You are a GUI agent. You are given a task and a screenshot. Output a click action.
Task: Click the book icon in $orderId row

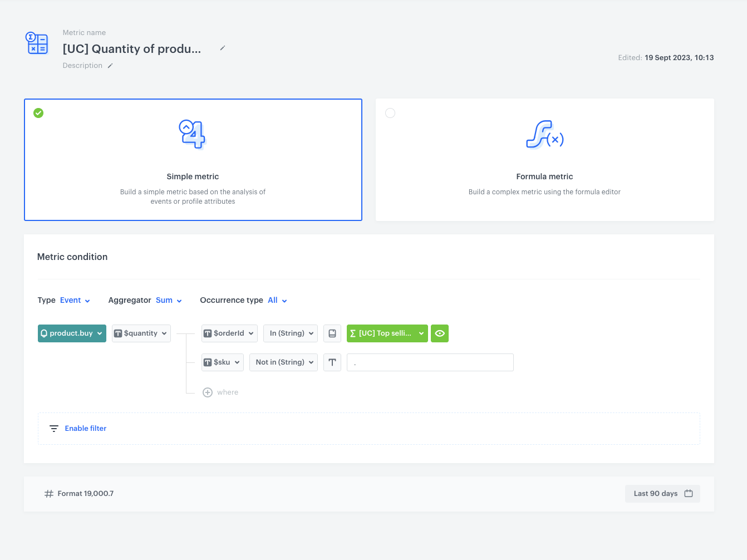[332, 333]
